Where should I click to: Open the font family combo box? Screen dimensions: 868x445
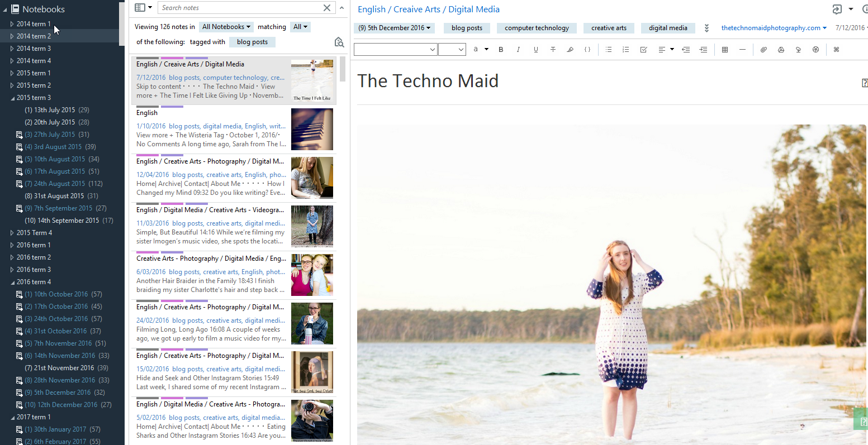coord(395,50)
